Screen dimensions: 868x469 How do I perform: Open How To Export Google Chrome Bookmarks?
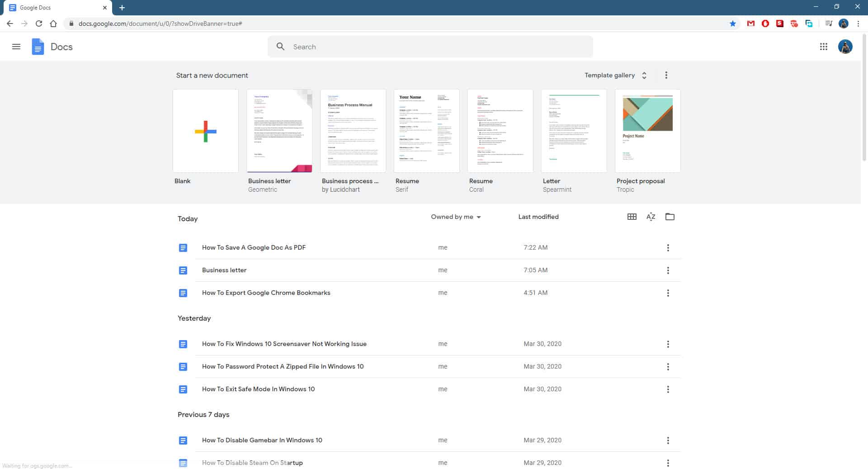[266, 293]
